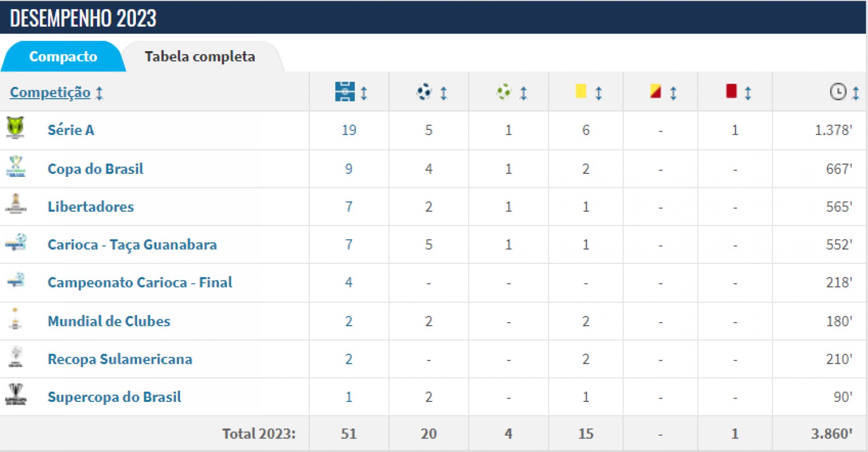Click the Supercopa do Brasil trophy logo
This screenshot has height=452, width=868.
[x=16, y=394]
